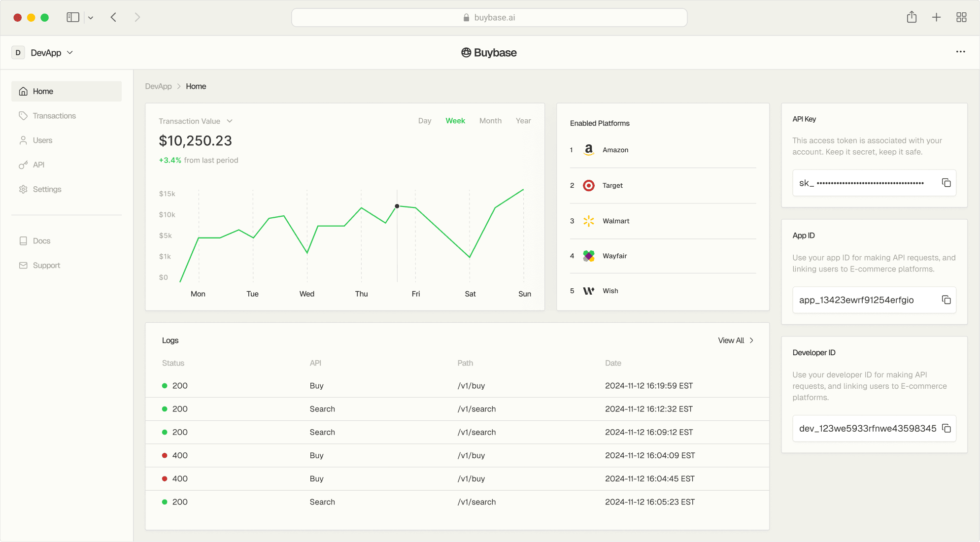Click the highlighted data point on chart
Viewport: 980px width, 542px height.
point(397,206)
